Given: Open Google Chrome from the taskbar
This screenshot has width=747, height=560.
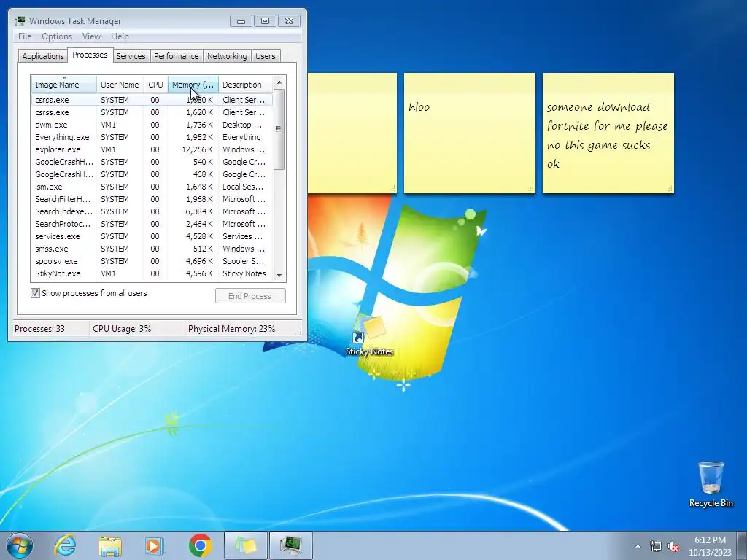Looking at the screenshot, I should pyautogui.click(x=200, y=545).
